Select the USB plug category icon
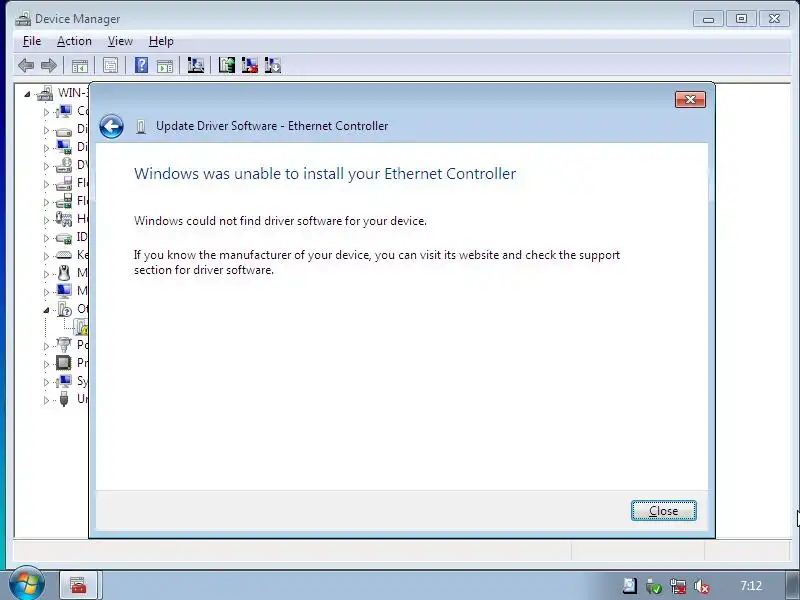Viewport: 800px width, 600px height. (x=64, y=398)
